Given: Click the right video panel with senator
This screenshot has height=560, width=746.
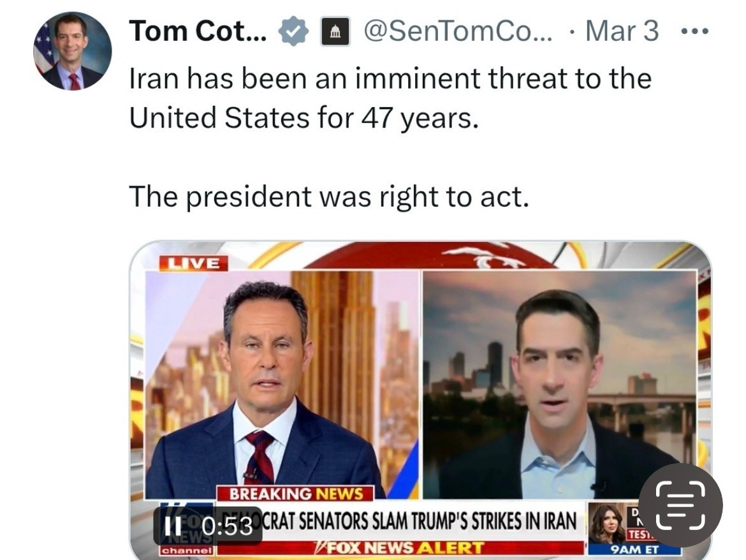Looking at the screenshot, I should [x=559, y=383].
